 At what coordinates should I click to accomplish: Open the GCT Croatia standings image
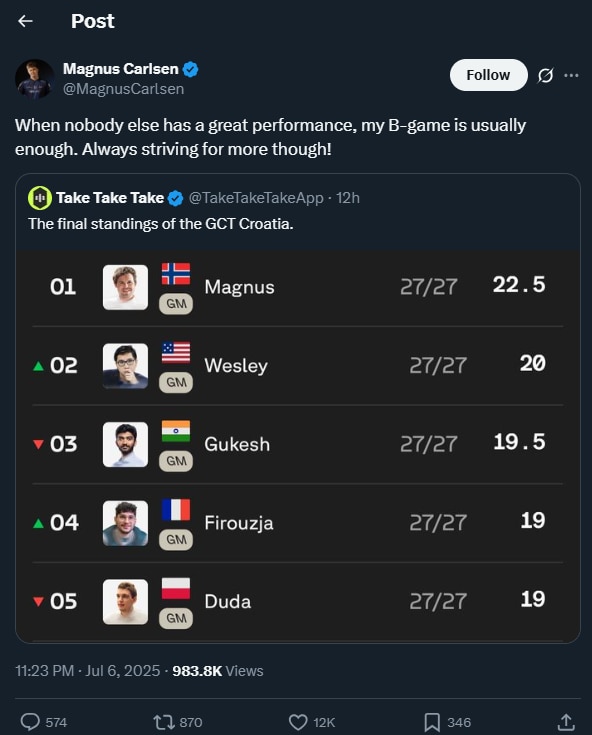pyautogui.click(x=298, y=446)
